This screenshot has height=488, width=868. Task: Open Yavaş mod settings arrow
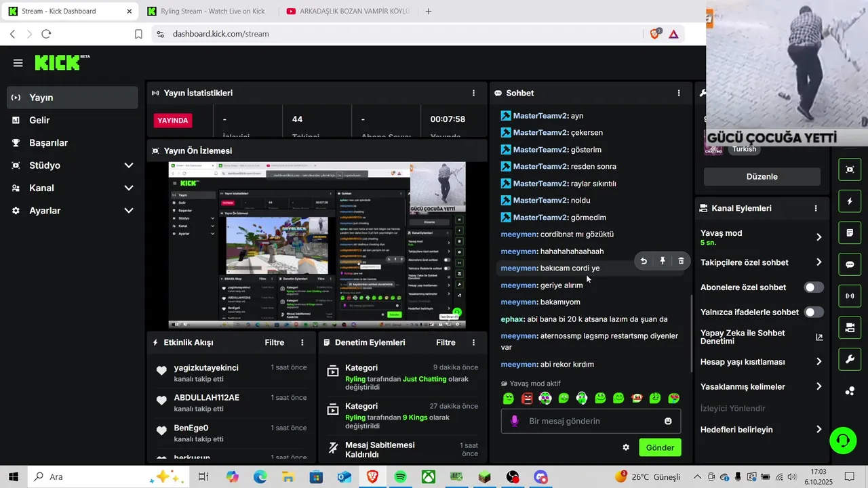[818, 237]
